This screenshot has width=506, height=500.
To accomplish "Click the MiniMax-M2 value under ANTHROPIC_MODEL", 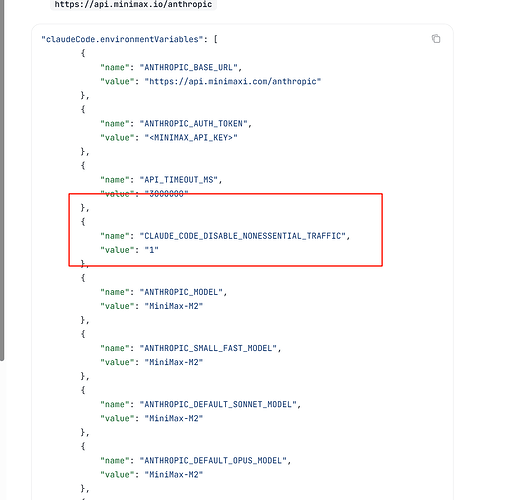I will (x=174, y=306).
